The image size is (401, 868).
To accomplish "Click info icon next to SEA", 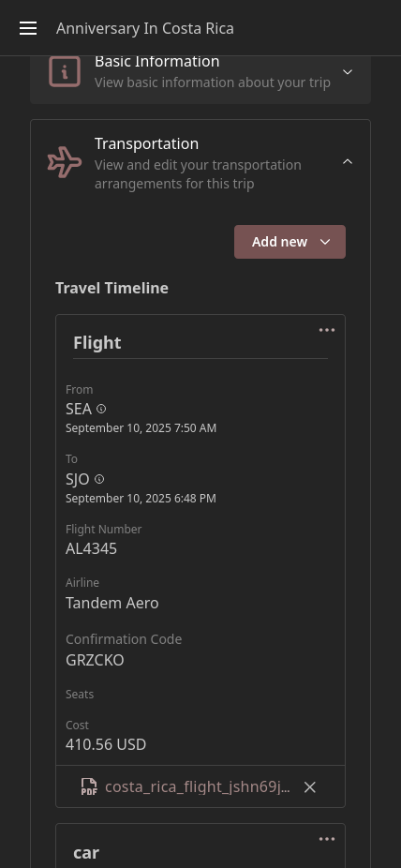I will pos(101,409).
